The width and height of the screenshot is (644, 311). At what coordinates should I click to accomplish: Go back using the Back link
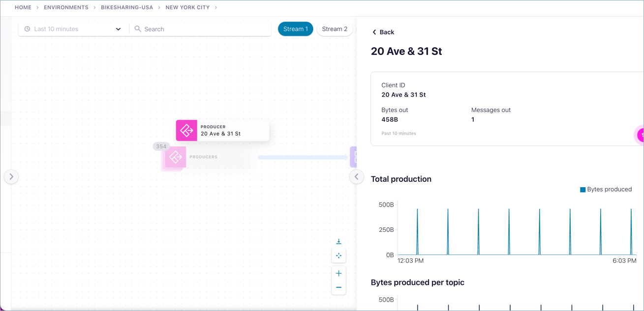383,32
